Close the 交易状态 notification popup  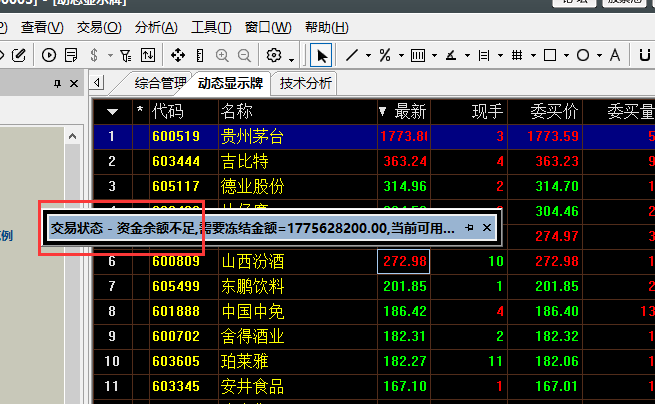[487, 228]
